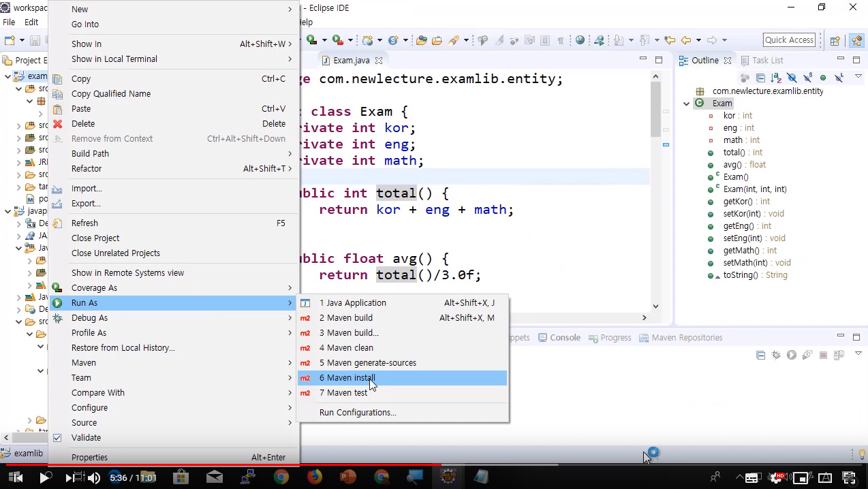This screenshot has height=489, width=868.
Task: Choose 7 Maven test
Action: [402, 393]
